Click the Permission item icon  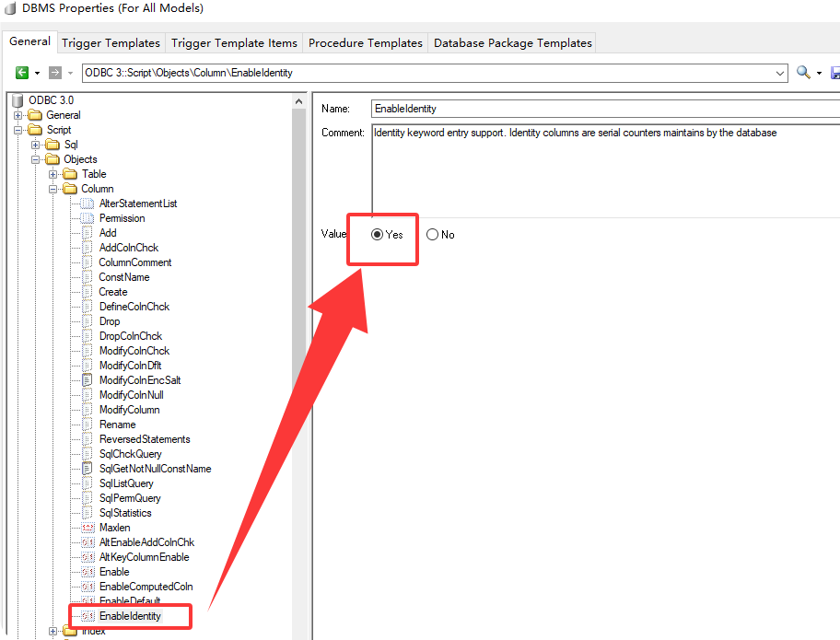pos(87,218)
